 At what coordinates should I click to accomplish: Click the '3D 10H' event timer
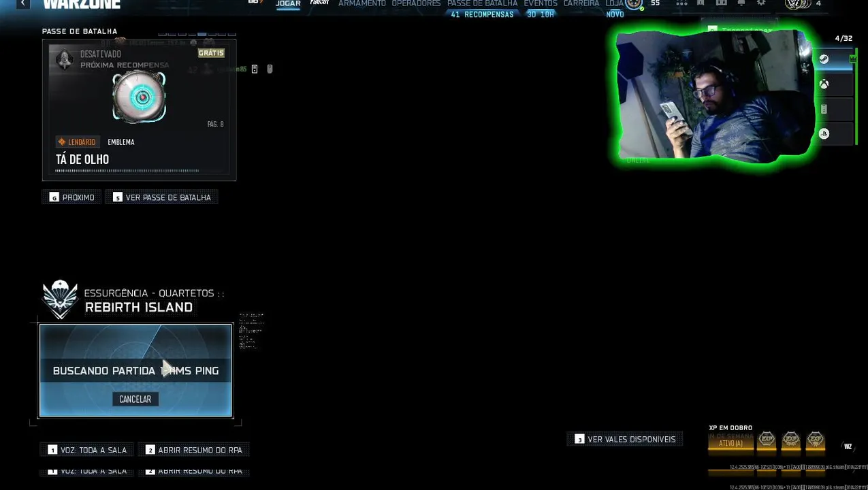pos(541,14)
